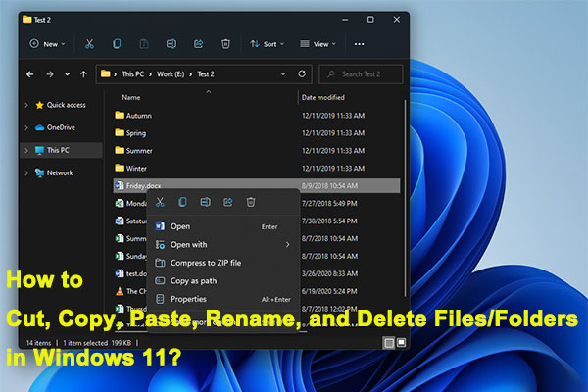588x392 pixels.
Task: Sort by the Name column header
Action: 131,98
